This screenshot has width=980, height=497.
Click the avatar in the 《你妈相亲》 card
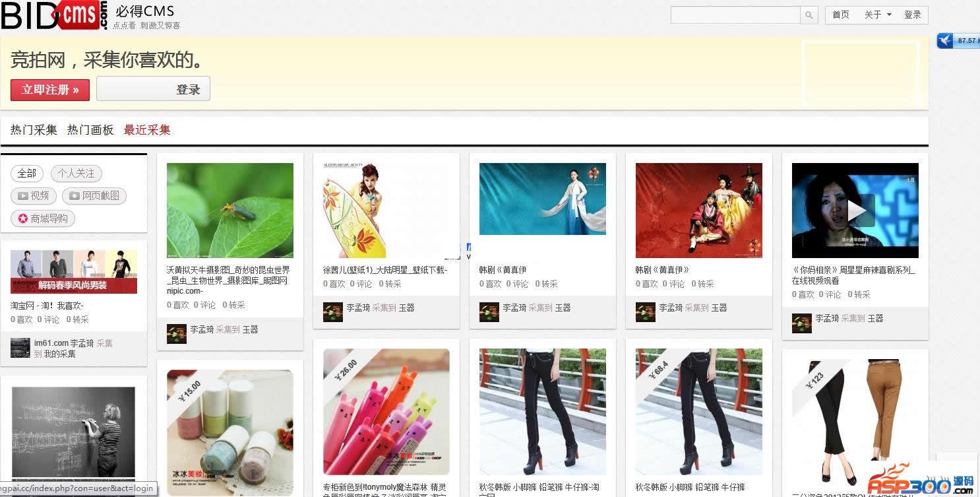click(x=802, y=323)
